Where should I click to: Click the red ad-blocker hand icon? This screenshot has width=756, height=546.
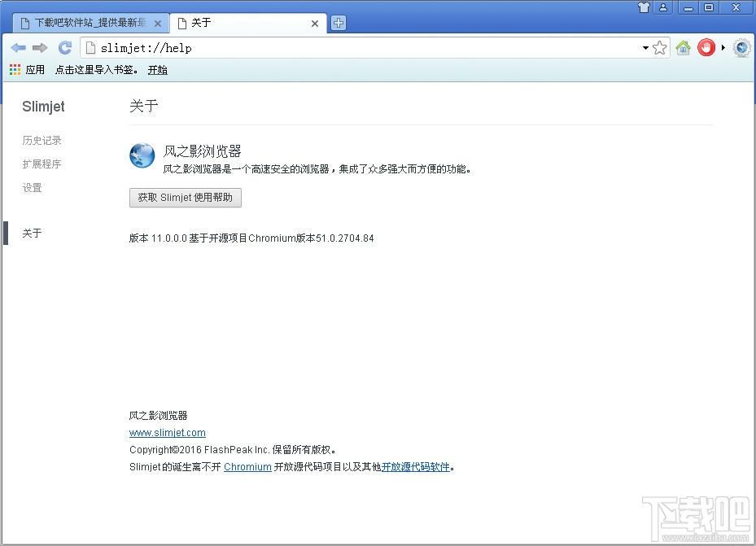[706, 48]
